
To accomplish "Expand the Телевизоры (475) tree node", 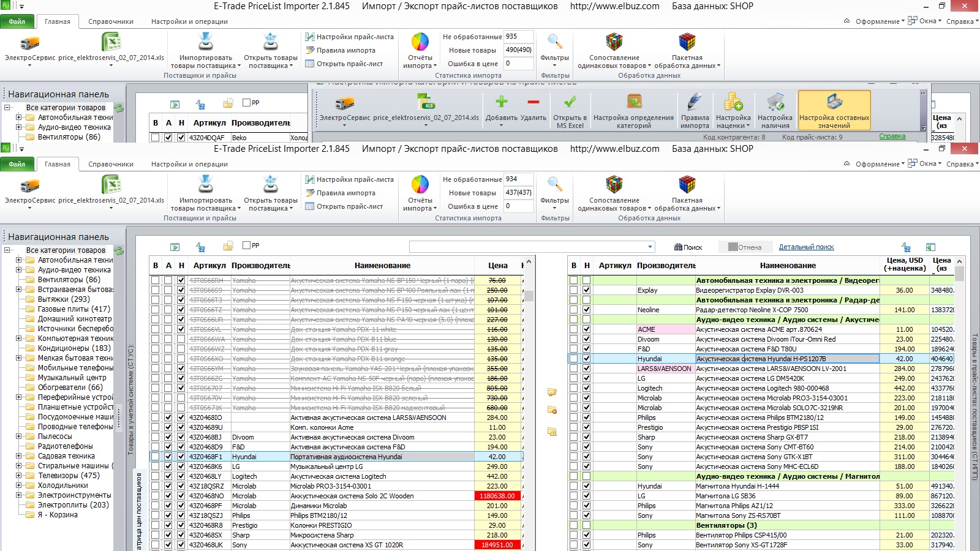I will [x=18, y=476].
